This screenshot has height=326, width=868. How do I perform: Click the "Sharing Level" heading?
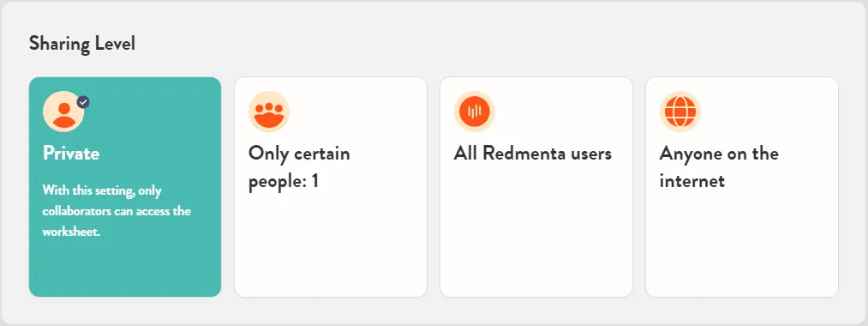(x=82, y=43)
